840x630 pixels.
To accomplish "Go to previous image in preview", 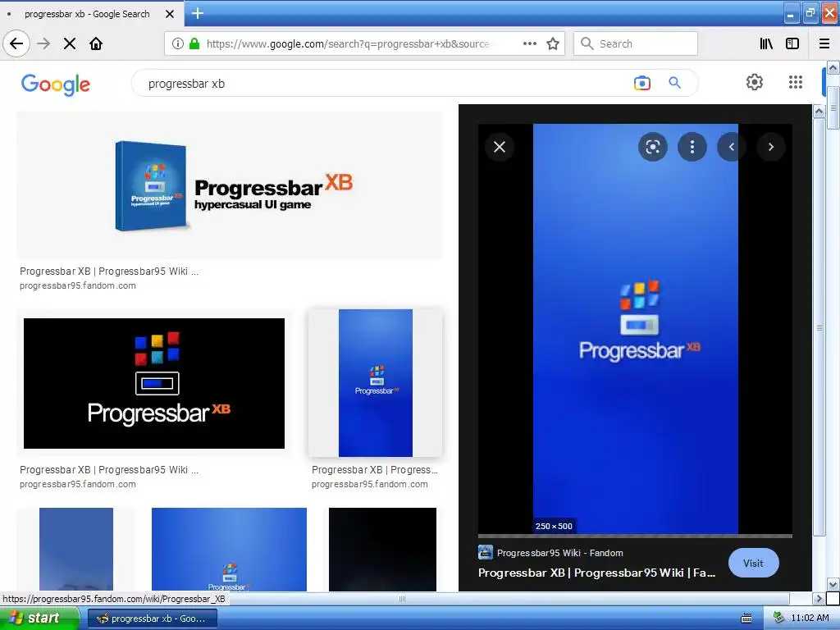I will point(731,147).
